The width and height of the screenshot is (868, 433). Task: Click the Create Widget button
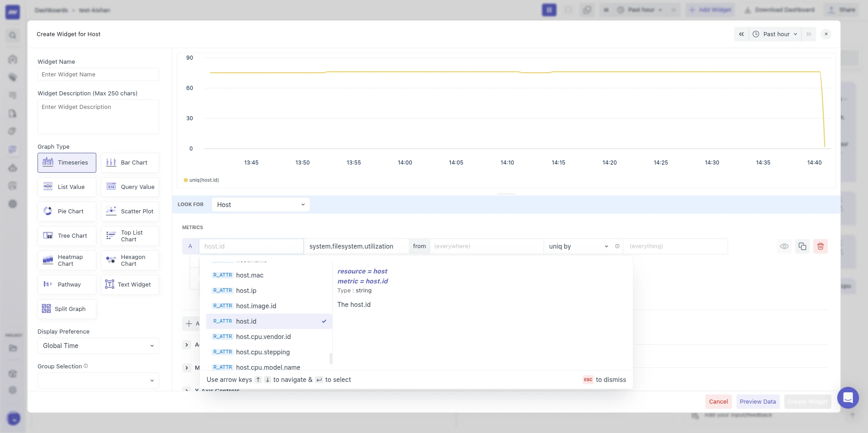click(807, 401)
